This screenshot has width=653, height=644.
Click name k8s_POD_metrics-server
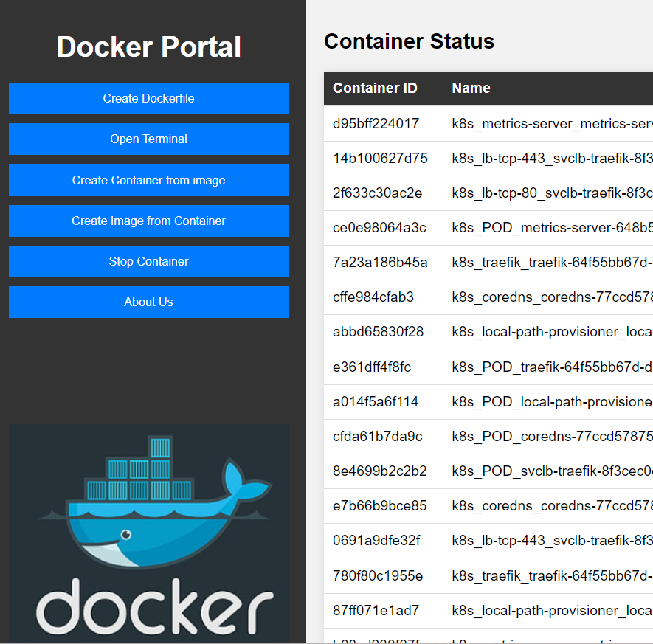pyautogui.click(x=552, y=228)
